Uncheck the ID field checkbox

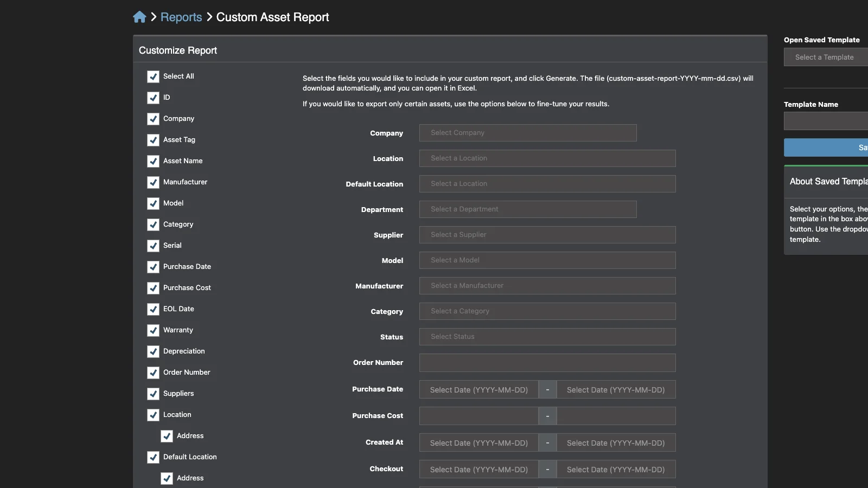click(x=153, y=98)
